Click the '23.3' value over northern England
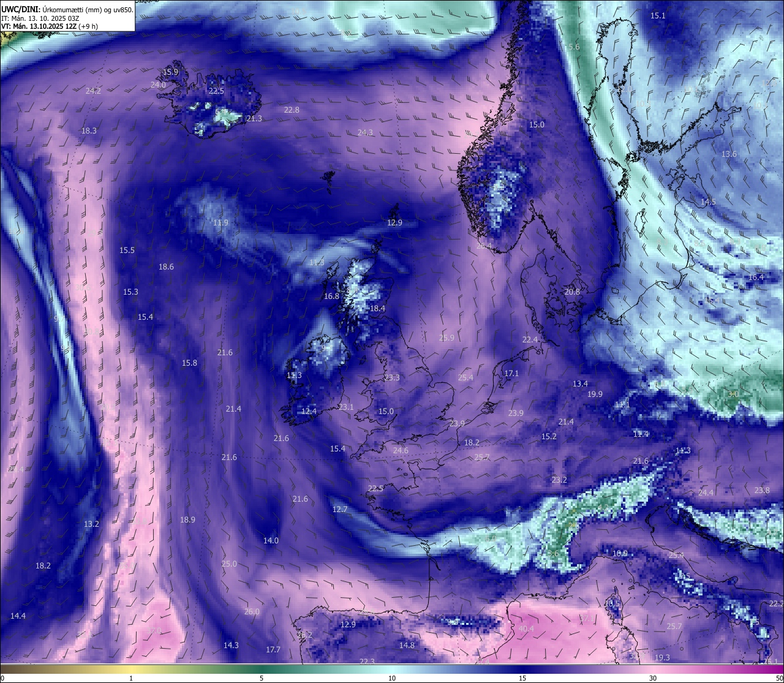The height and width of the screenshot is (683, 784). [392, 377]
